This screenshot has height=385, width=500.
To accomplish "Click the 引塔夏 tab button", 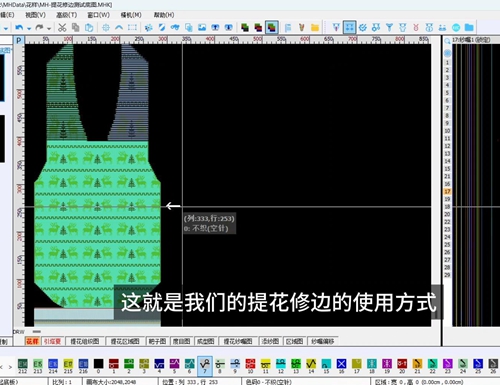I will tap(52, 341).
